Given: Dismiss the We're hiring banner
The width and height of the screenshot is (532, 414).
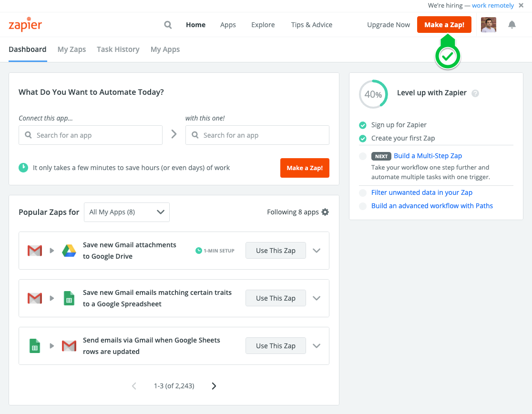Looking at the screenshot, I should click(521, 6).
